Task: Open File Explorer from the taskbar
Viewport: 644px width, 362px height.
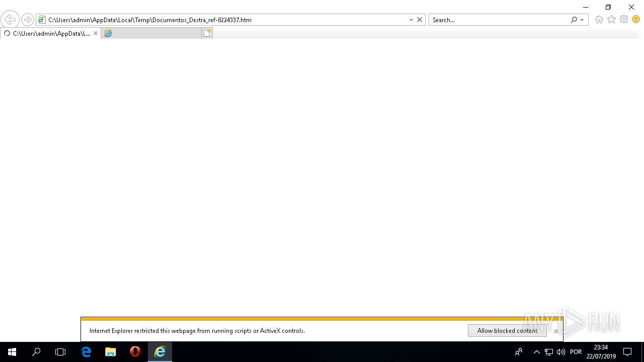Action: [x=110, y=352]
